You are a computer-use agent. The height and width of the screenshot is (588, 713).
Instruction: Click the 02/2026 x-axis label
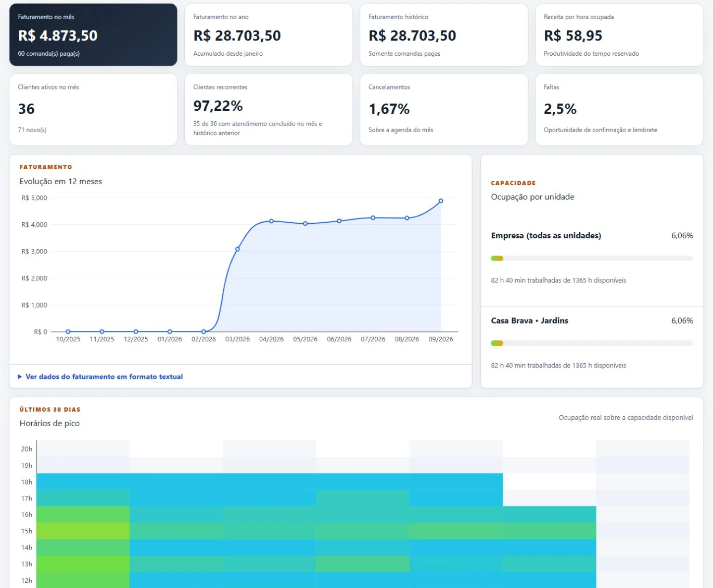click(x=203, y=339)
